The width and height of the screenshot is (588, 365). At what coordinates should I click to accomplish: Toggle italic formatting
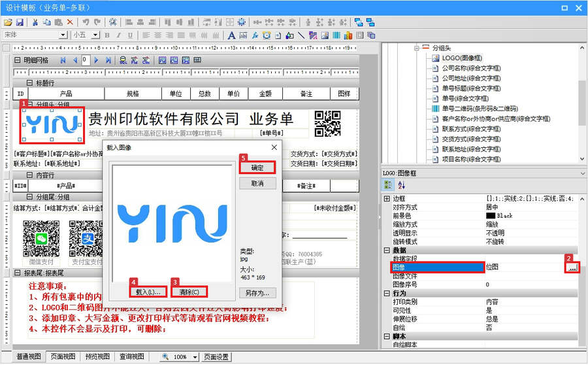pyautogui.click(x=118, y=35)
